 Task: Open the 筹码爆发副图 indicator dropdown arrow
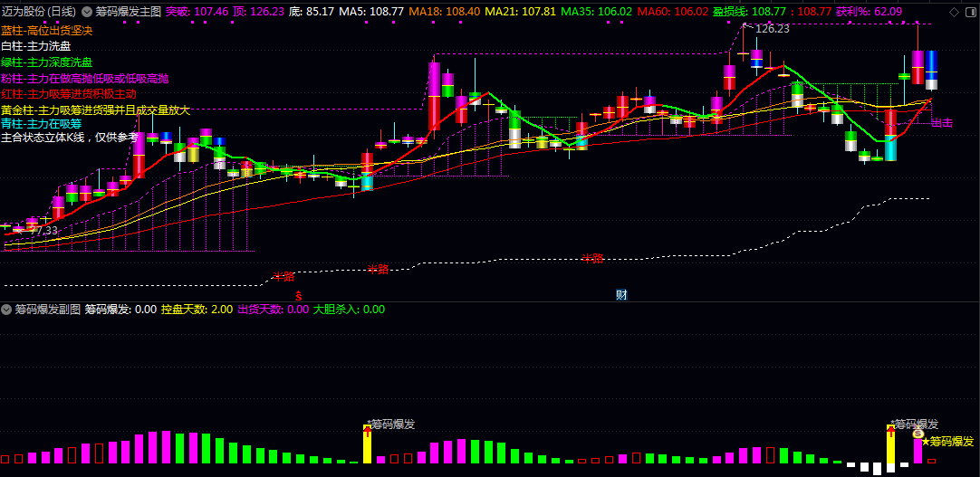(x=6, y=309)
